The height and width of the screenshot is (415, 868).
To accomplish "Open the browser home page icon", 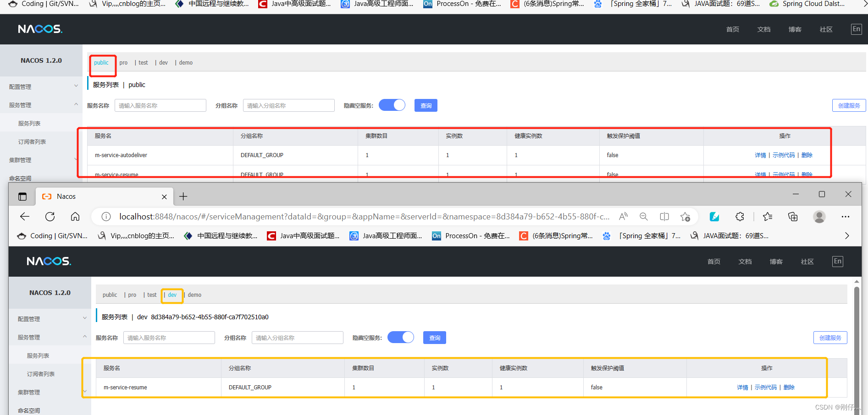I will click(75, 217).
